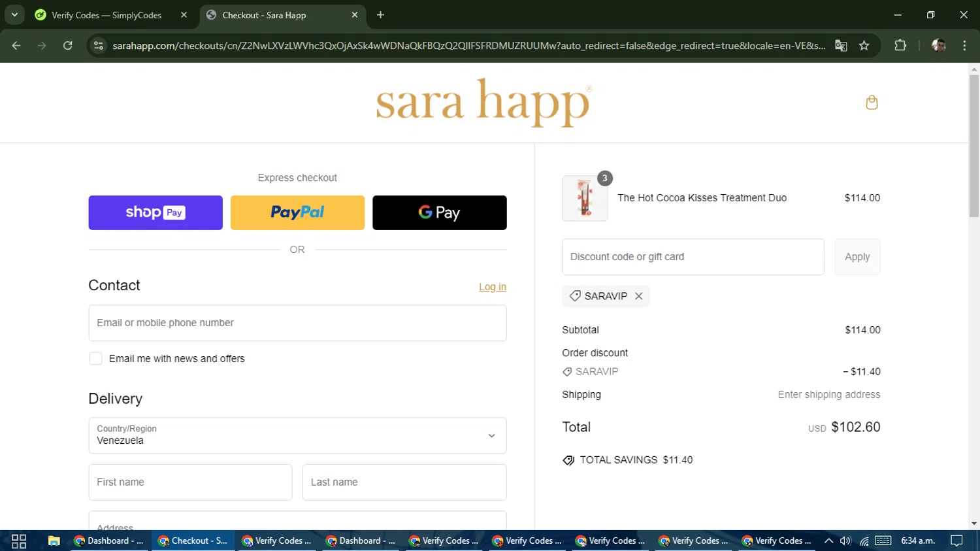Open the network Wi-Fi tray icon
The width and height of the screenshot is (980, 551).
864,541
